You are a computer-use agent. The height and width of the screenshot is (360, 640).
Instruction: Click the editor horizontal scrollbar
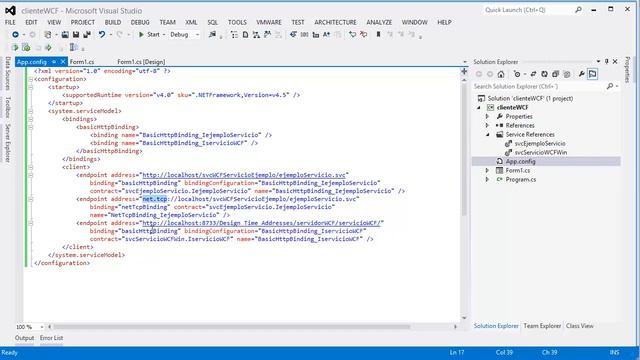coord(232,327)
